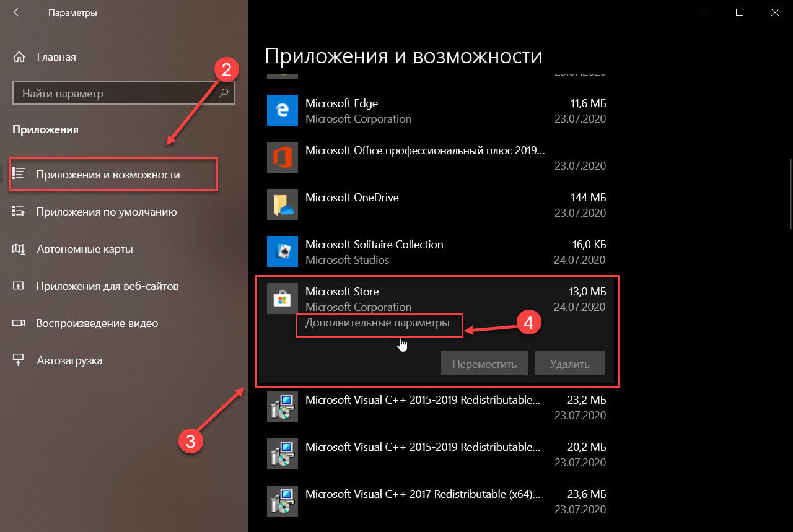The image size is (793, 532).
Task: Click the back arrow in Settings title bar
Action: pos(18,12)
